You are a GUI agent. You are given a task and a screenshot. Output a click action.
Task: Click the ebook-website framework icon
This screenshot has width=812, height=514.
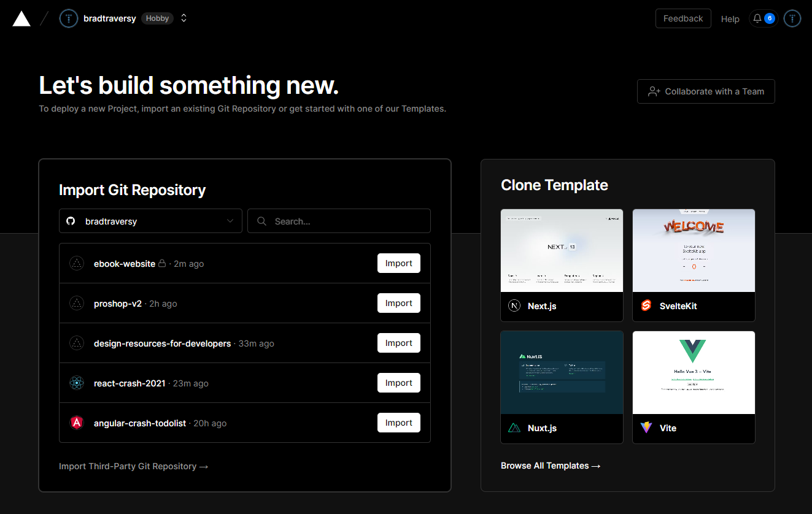click(x=77, y=264)
